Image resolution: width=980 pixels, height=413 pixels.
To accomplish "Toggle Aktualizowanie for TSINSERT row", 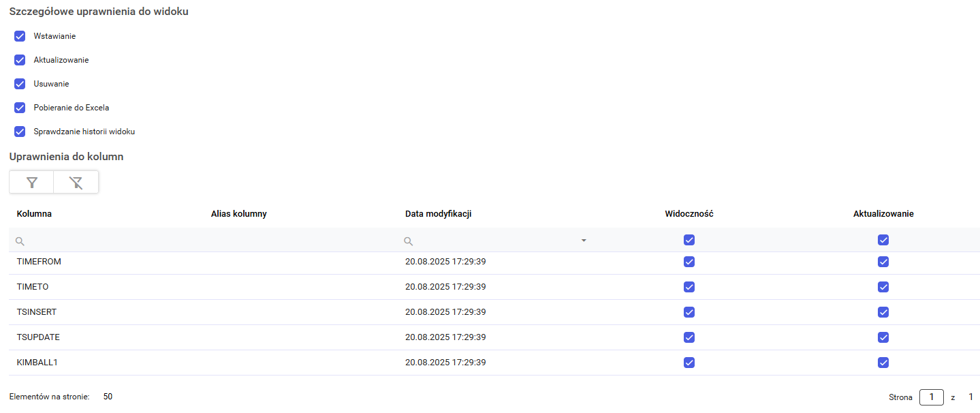I will coord(883,312).
